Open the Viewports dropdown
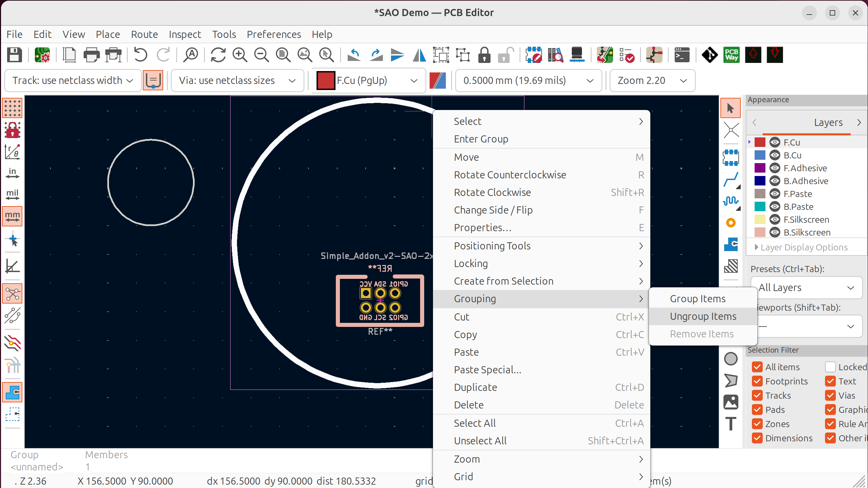 809,326
